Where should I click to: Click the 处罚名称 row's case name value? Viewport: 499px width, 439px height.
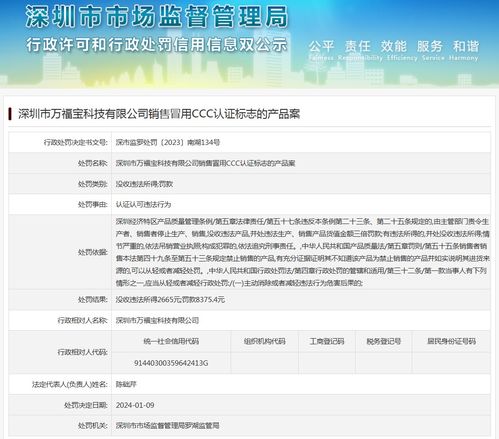[x=205, y=163]
